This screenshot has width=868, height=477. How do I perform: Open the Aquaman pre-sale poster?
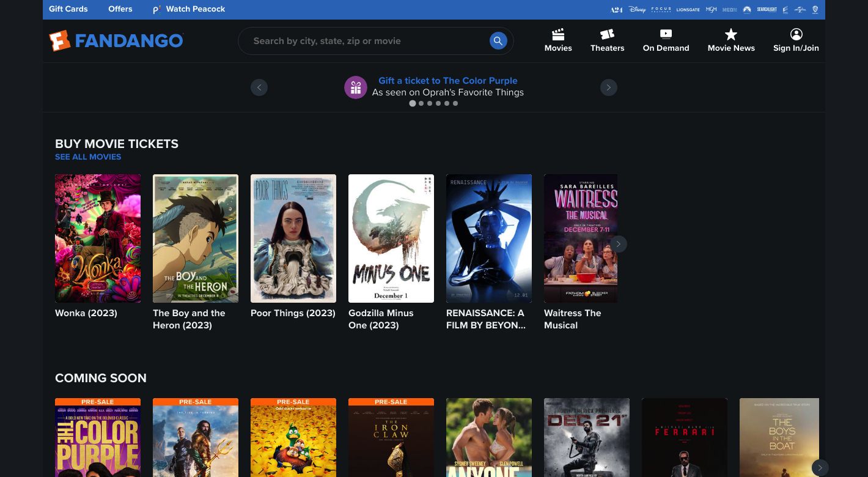(x=196, y=438)
